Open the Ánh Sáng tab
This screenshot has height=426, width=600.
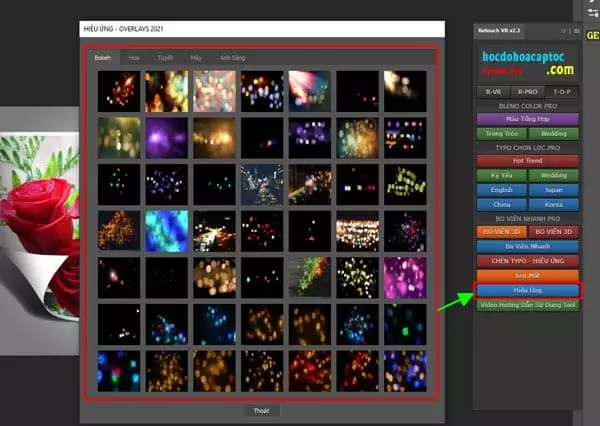tap(232, 58)
